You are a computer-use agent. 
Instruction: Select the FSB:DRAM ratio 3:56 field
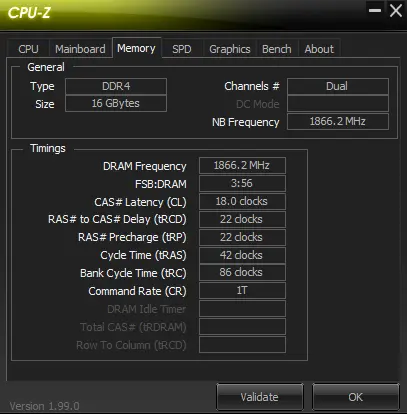pyautogui.click(x=242, y=183)
